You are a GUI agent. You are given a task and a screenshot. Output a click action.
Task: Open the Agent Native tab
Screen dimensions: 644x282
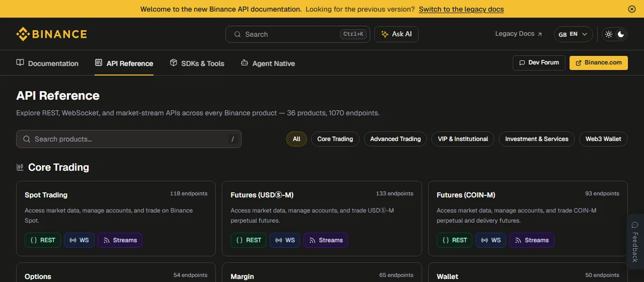(x=268, y=63)
